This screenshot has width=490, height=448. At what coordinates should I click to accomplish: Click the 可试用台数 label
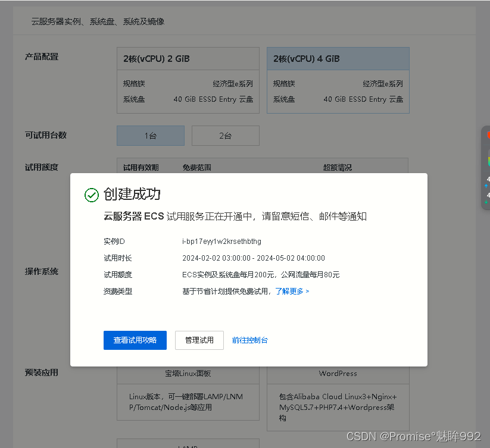pos(46,135)
